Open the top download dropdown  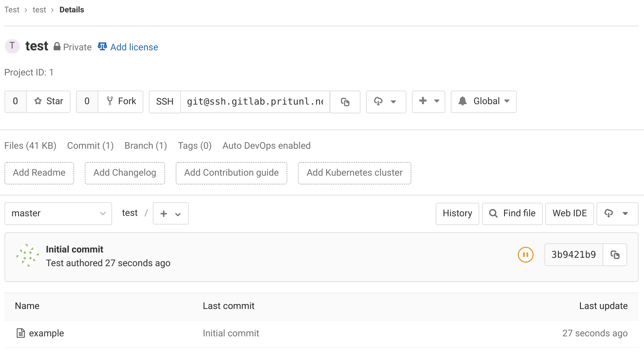click(386, 102)
